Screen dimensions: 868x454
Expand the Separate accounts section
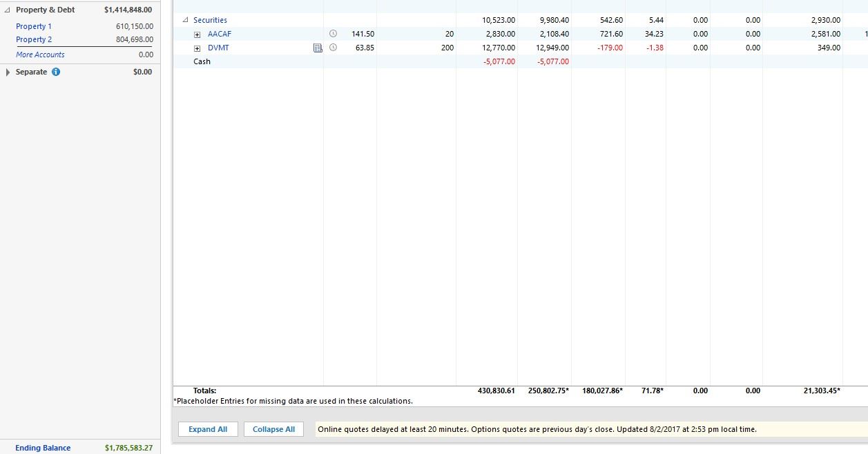[8, 72]
